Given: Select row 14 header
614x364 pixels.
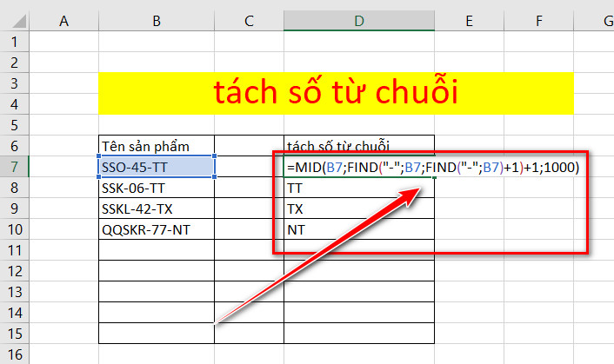Looking at the screenshot, I should [15, 313].
